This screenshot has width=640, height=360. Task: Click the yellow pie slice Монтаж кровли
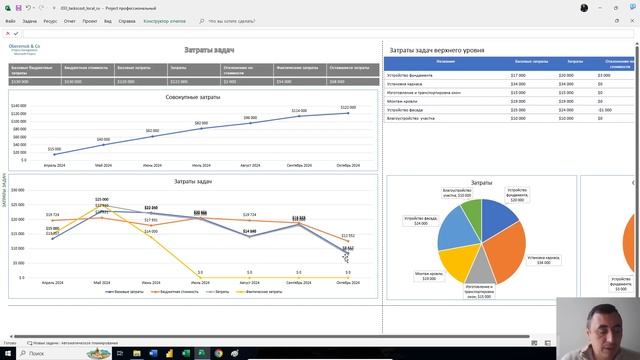(x=457, y=261)
